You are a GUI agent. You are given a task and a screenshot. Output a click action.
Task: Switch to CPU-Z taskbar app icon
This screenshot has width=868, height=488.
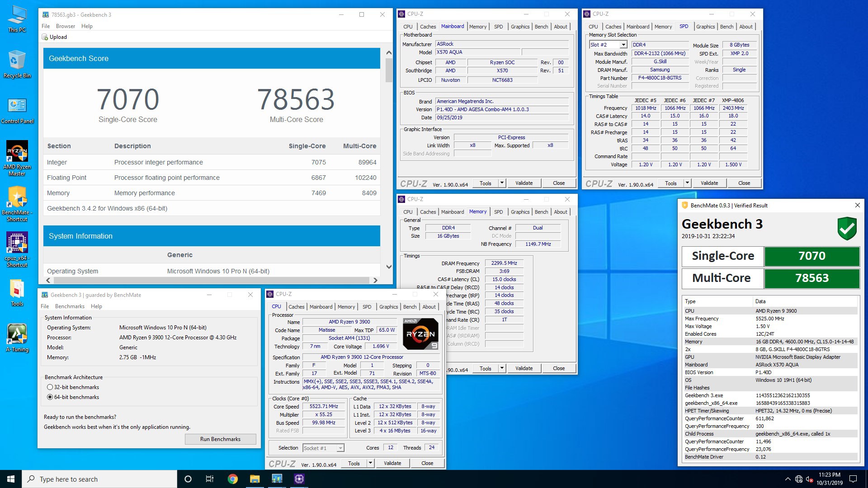pyautogui.click(x=299, y=479)
